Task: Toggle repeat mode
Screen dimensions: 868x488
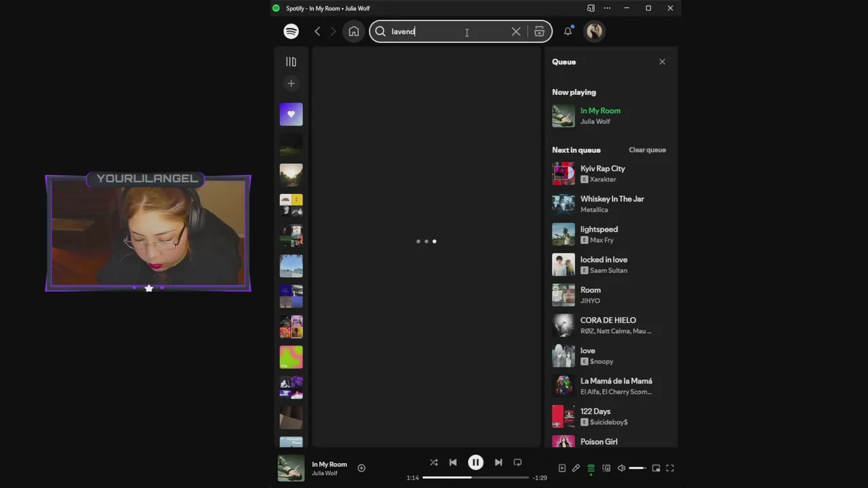Action: point(517,462)
